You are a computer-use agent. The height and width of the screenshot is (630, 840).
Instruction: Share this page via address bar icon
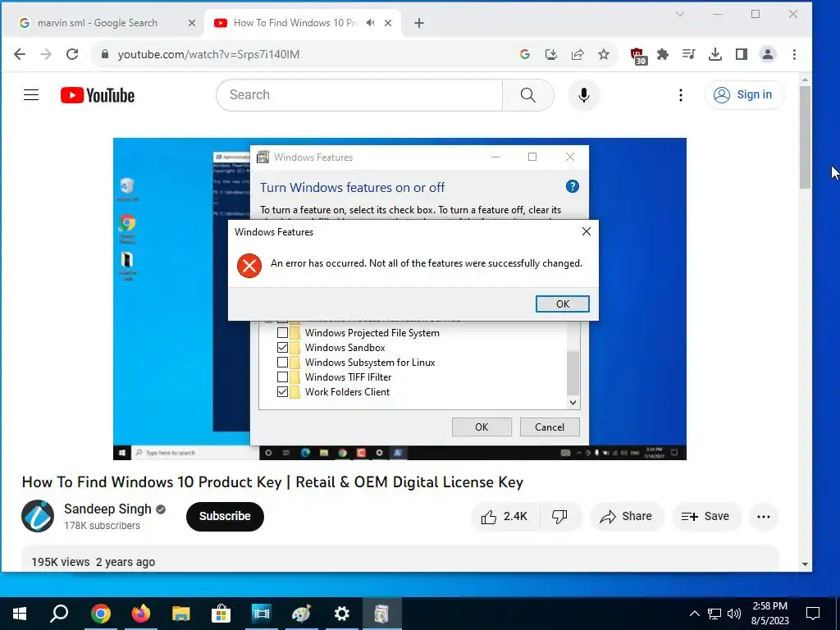pyautogui.click(x=577, y=54)
